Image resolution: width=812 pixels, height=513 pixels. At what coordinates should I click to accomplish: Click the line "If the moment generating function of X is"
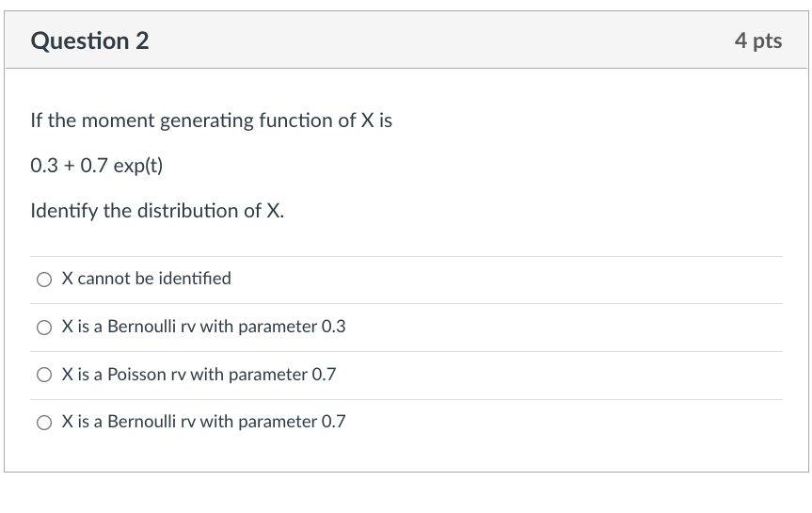click(211, 120)
